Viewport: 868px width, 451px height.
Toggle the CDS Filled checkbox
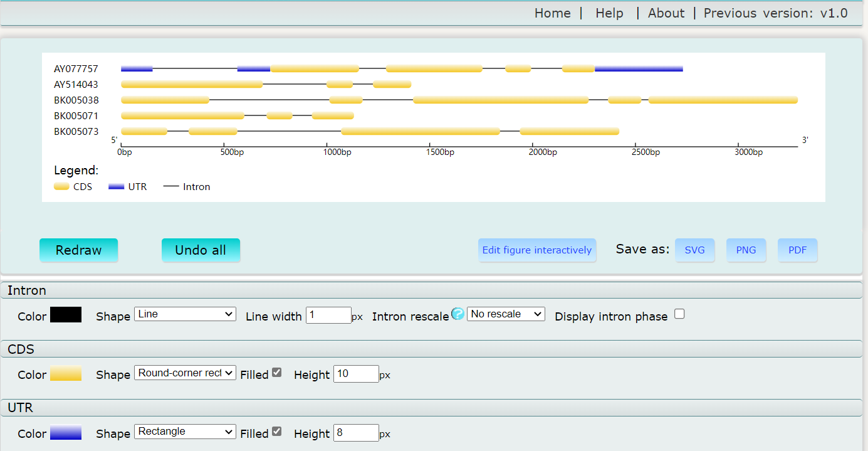coord(276,373)
